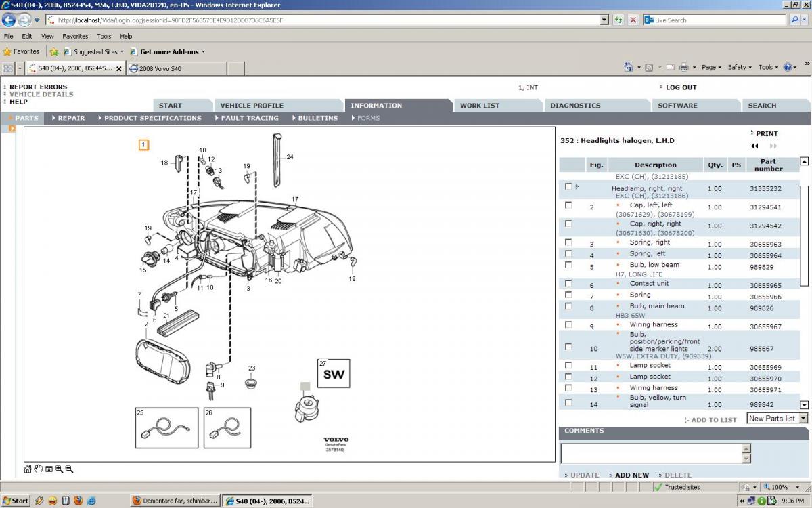
Task: Open the search provider dropdown arrow
Action: pos(805,20)
